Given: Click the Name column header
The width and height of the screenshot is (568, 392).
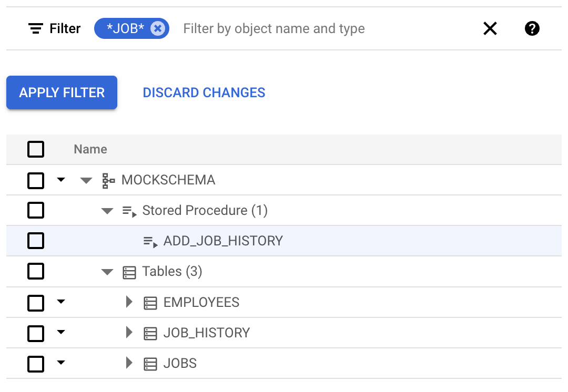Looking at the screenshot, I should [90, 149].
